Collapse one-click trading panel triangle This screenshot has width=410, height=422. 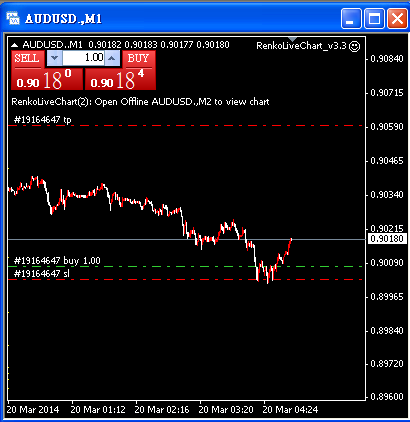14,45
